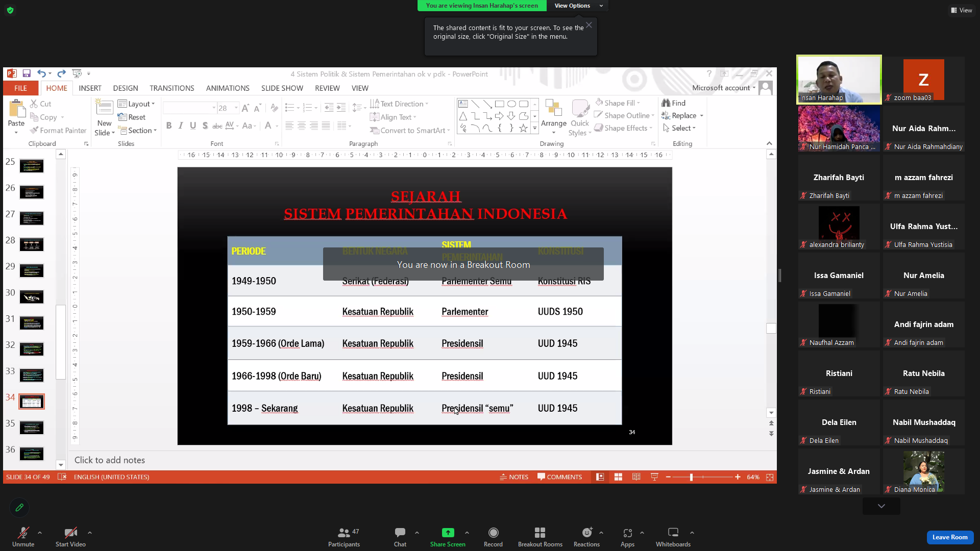Click the zoom out minus button

[668, 477]
